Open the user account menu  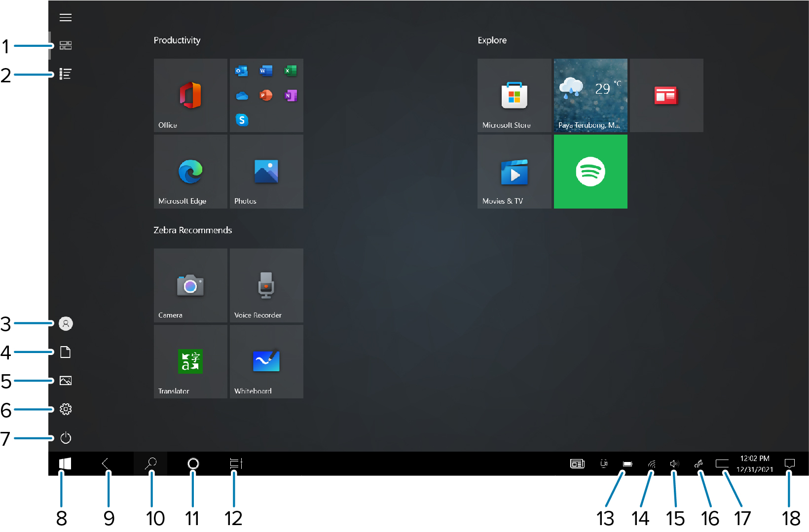(66, 323)
